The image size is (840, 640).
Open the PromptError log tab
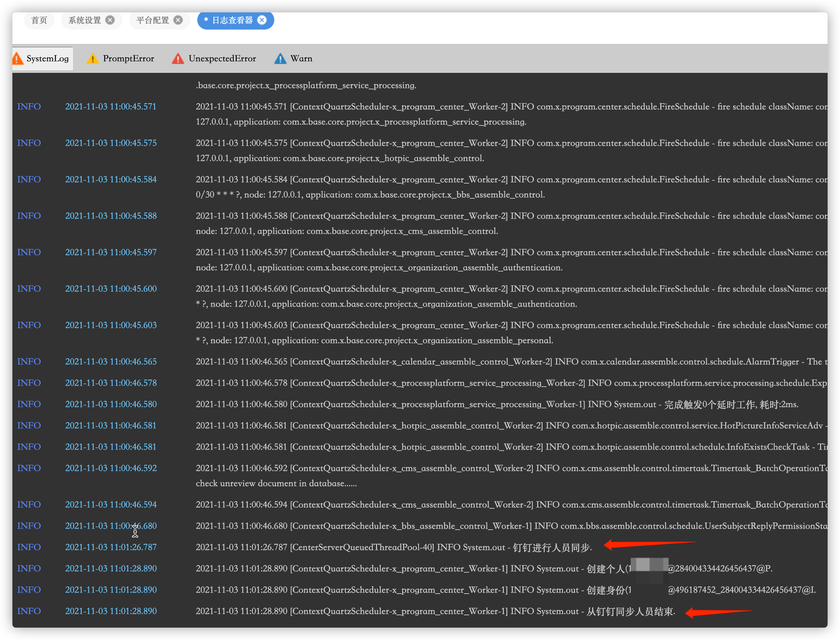pos(129,59)
